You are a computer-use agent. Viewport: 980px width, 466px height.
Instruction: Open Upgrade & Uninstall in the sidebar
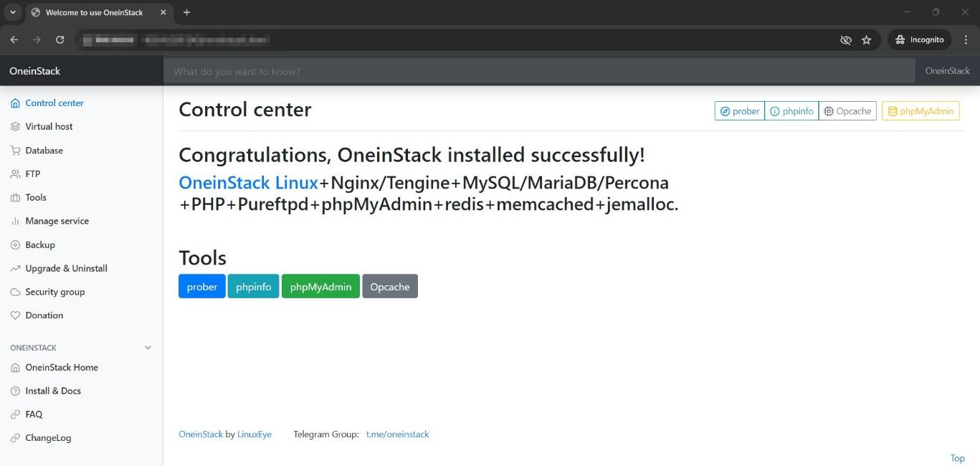66,268
